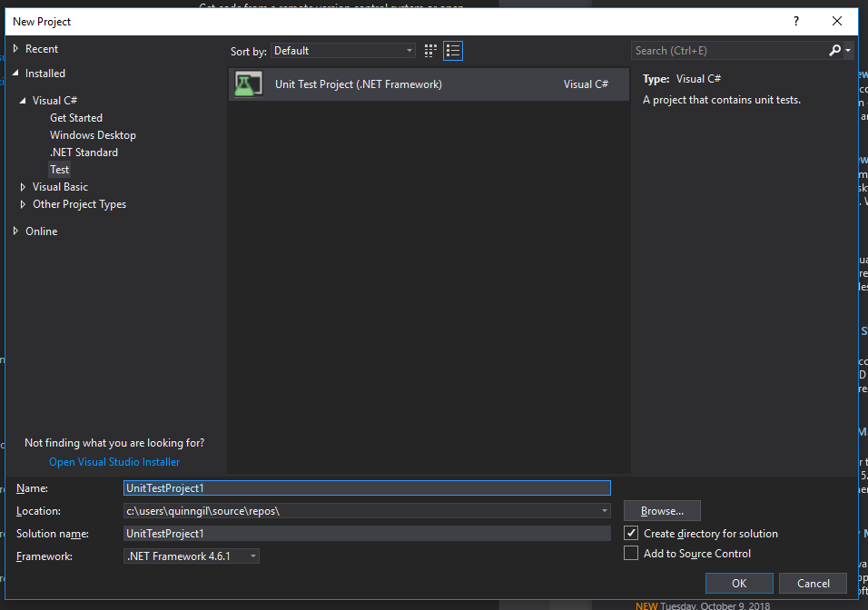Click the Browse button for location
The width and height of the screenshot is (868, 610).
click(x=661, y=510)
